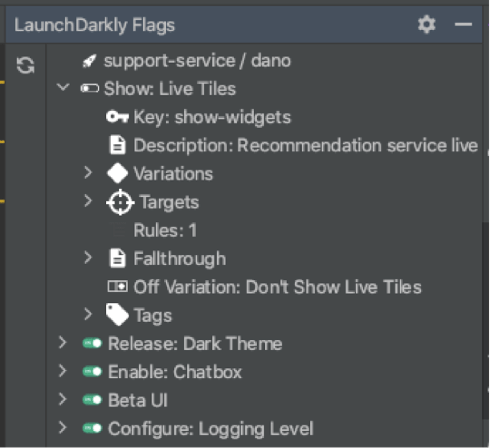Select the Rules: 1 entry

(165, 230)
